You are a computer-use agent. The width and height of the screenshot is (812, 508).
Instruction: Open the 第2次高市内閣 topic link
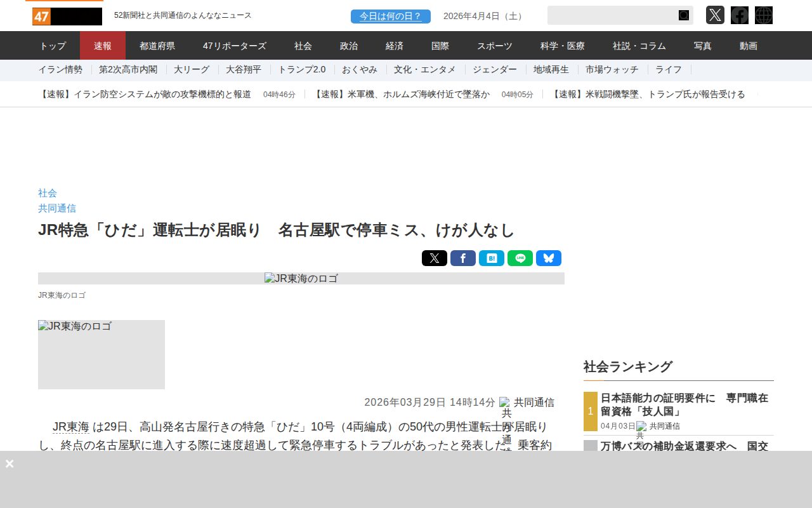(x=128, y=70)
